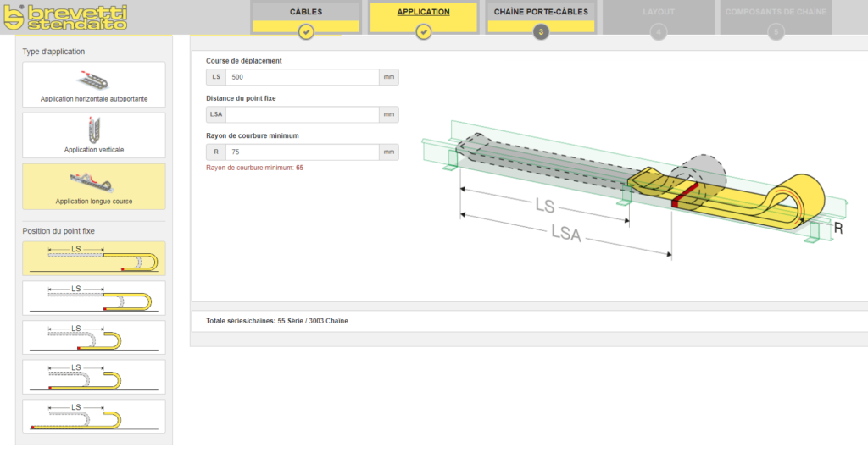Select third fixed point position diagram
The height and width of the screenshot is (453, 868).
click(x=94, y=337)
